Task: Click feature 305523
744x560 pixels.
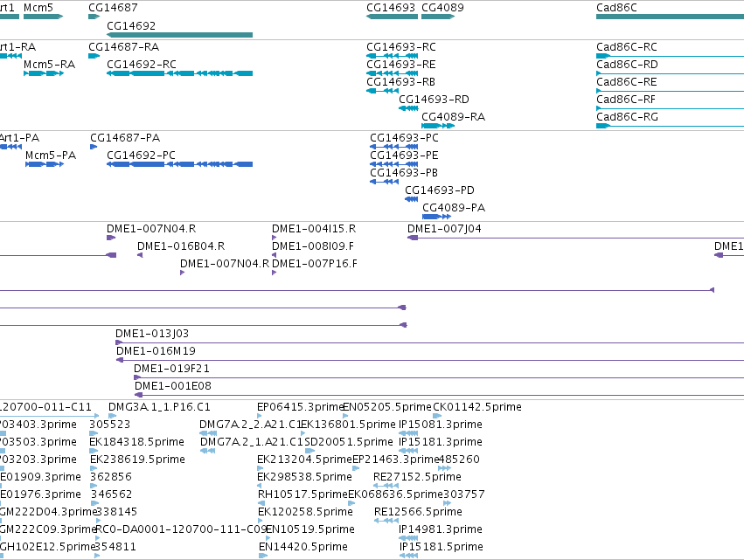Action: pos(94,433)
